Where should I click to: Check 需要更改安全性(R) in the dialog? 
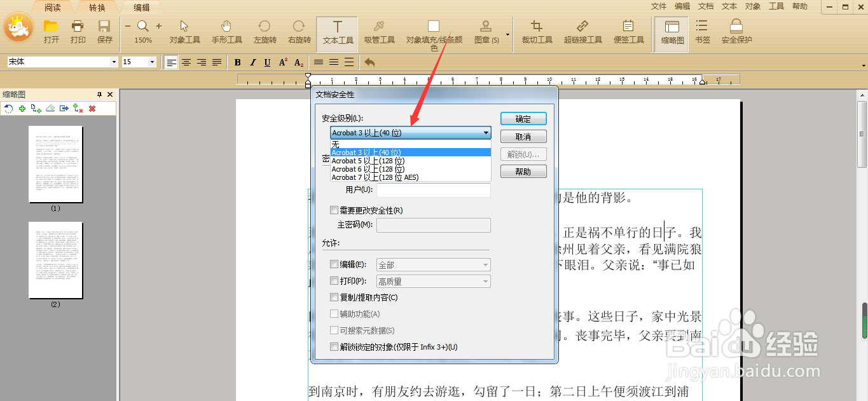tap(334, 210)
